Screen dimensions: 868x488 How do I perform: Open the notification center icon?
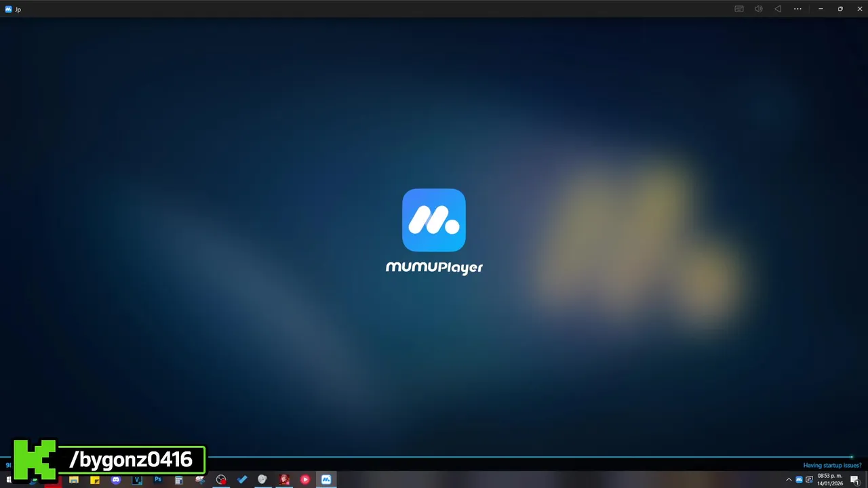tap(854, 480)
